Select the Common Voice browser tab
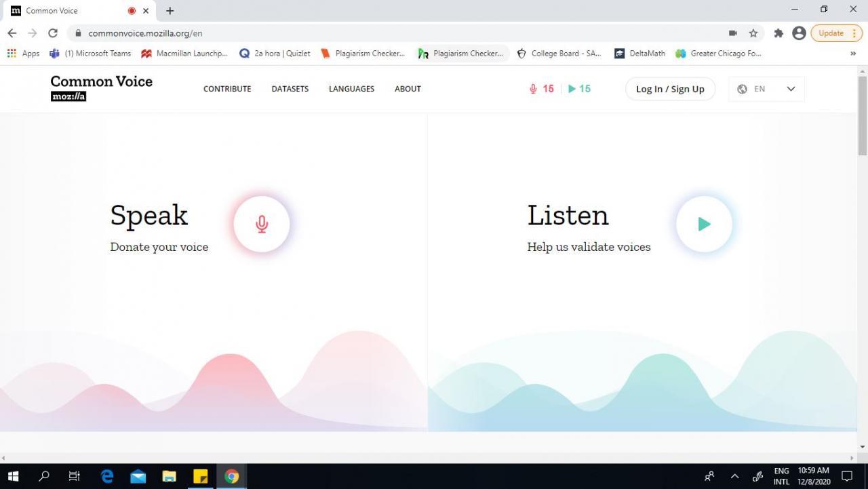The width and height of the screenshot is (868, 489). point(80,11)
